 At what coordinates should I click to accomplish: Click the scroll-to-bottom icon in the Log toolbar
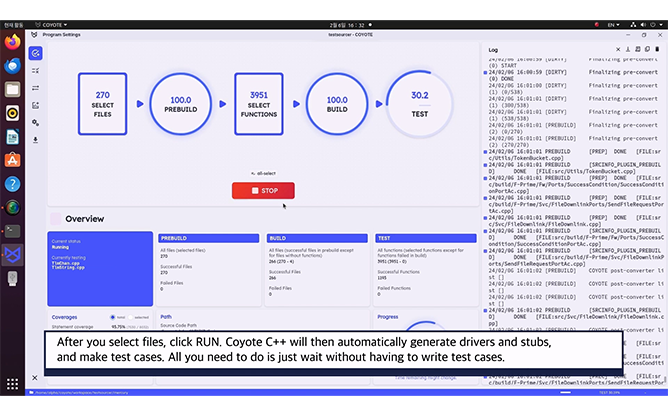(x=628, y=49)
